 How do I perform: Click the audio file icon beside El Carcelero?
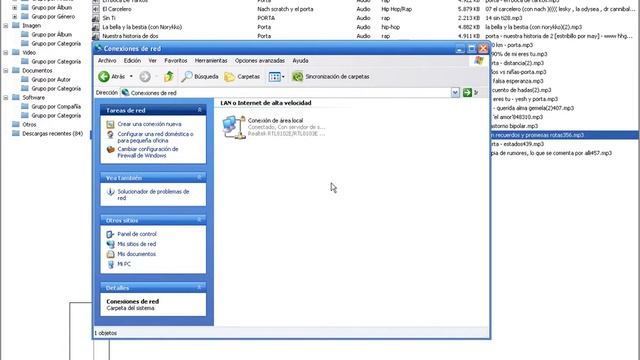coord(96,9)
